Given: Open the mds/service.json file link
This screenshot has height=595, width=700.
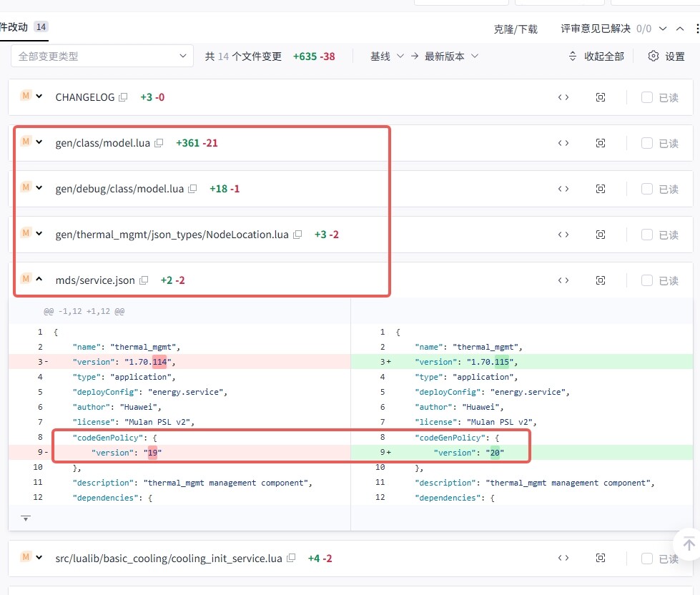Looking at the screenshot, I should click(95, 280).
